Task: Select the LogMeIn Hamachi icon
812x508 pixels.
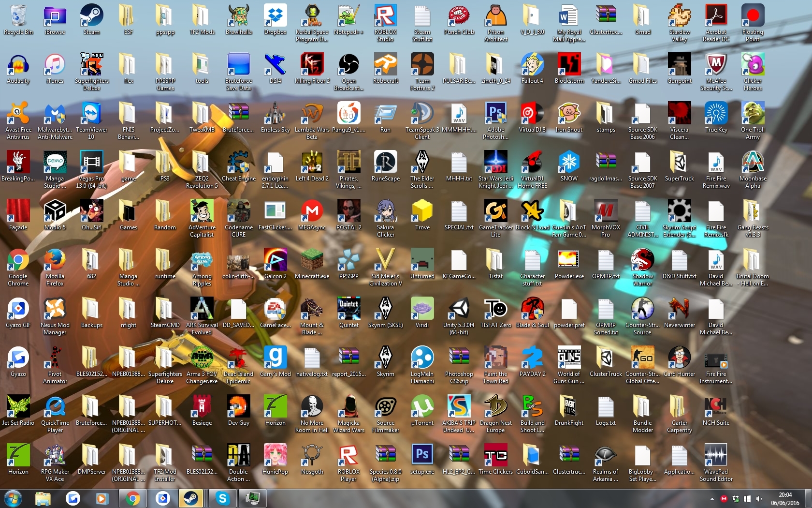Action: 422,365
